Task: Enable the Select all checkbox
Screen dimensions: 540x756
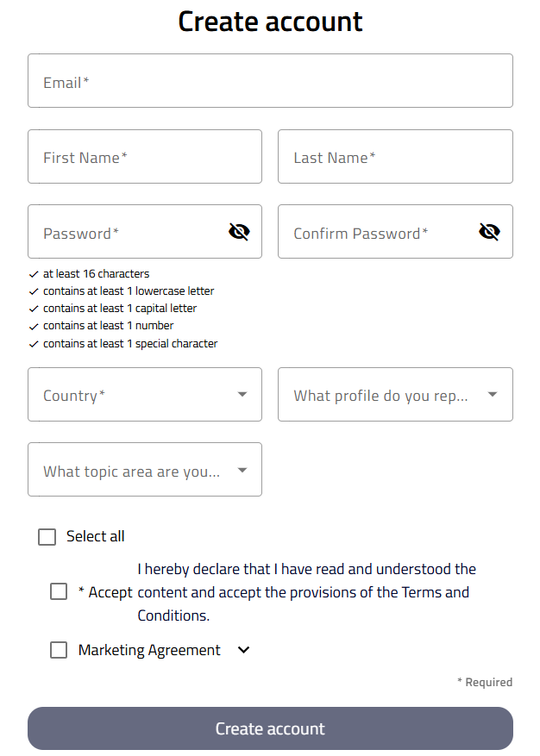Action: (47, 536)
